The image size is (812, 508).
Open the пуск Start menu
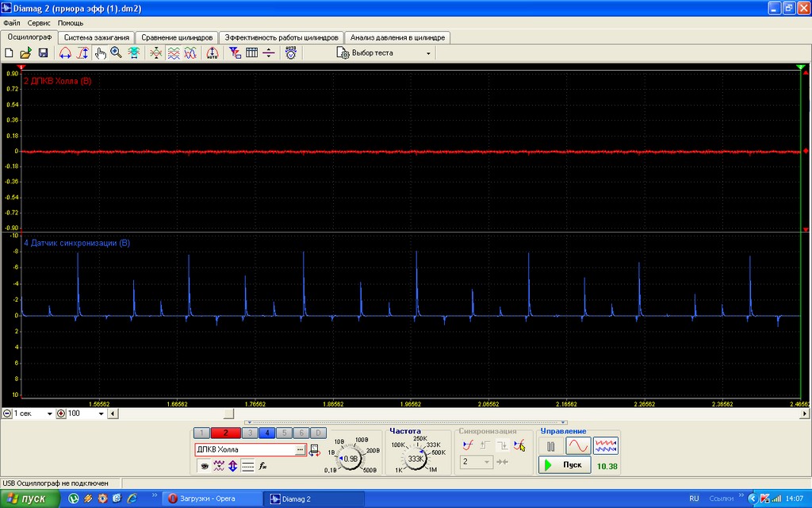(30, 498)
